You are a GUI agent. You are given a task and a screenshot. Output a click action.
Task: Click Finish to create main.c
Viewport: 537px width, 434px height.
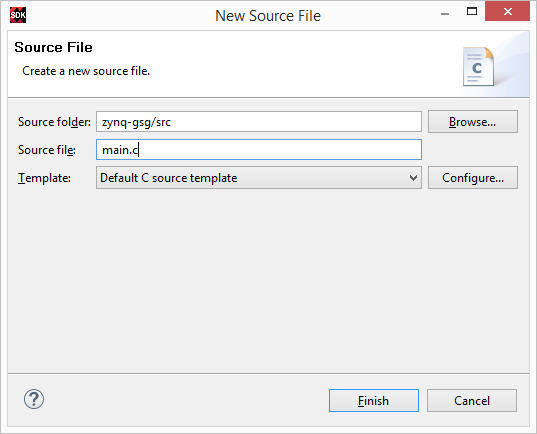374,400
